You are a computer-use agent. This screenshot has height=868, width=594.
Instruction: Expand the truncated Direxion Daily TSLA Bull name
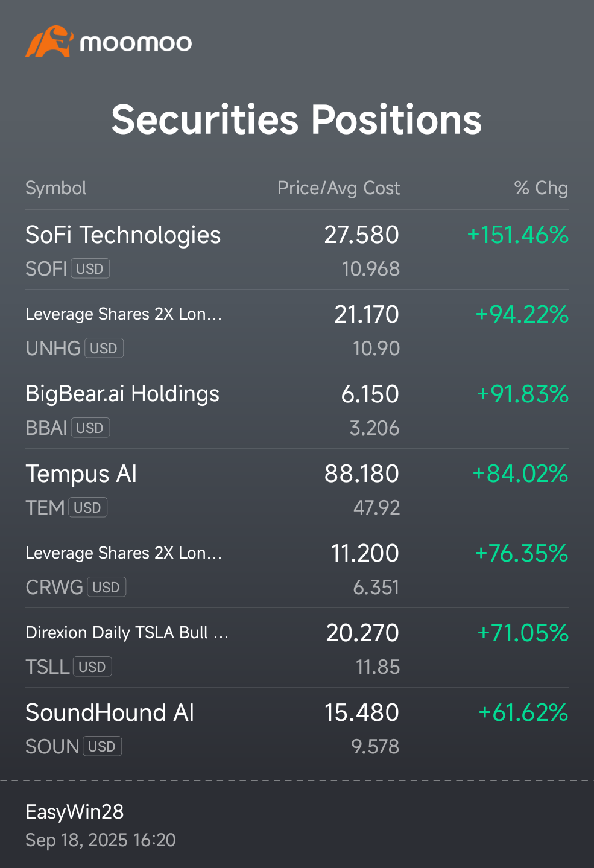(x=127, y=633)
